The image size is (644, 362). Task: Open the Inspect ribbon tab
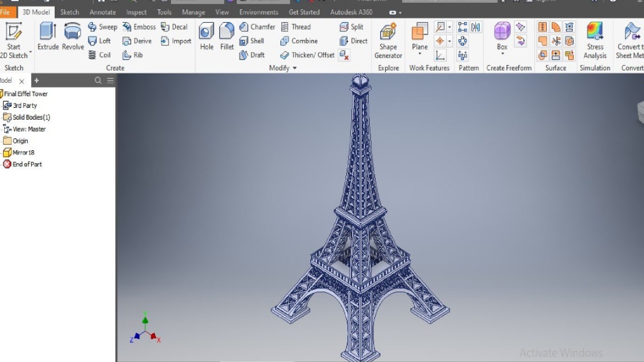pyautogui.click(x=136, y=12)
